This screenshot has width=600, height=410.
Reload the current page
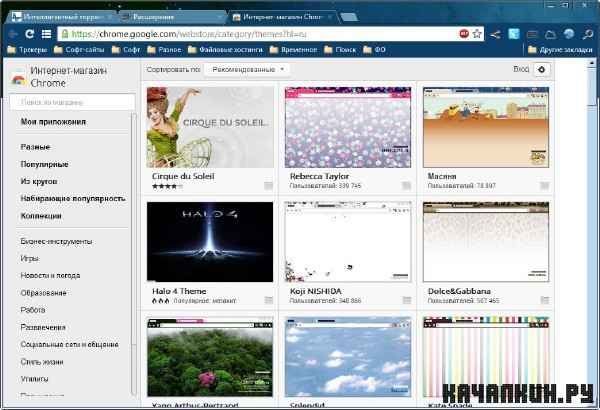29,34
